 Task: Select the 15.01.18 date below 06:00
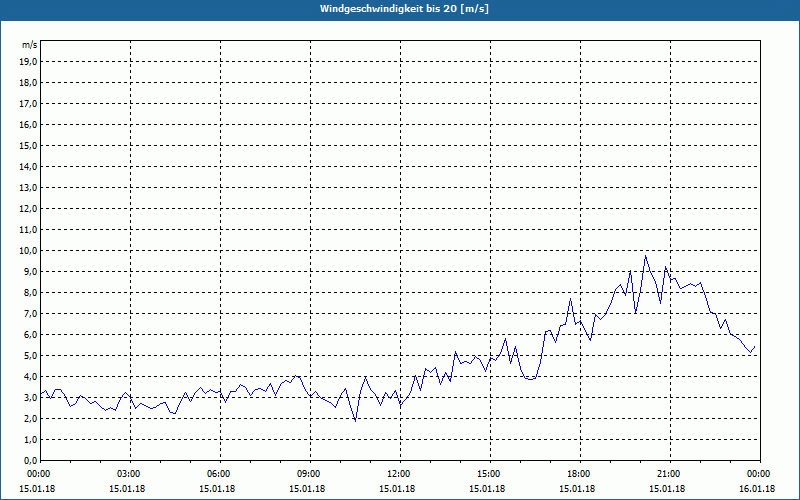click(217, 489)
